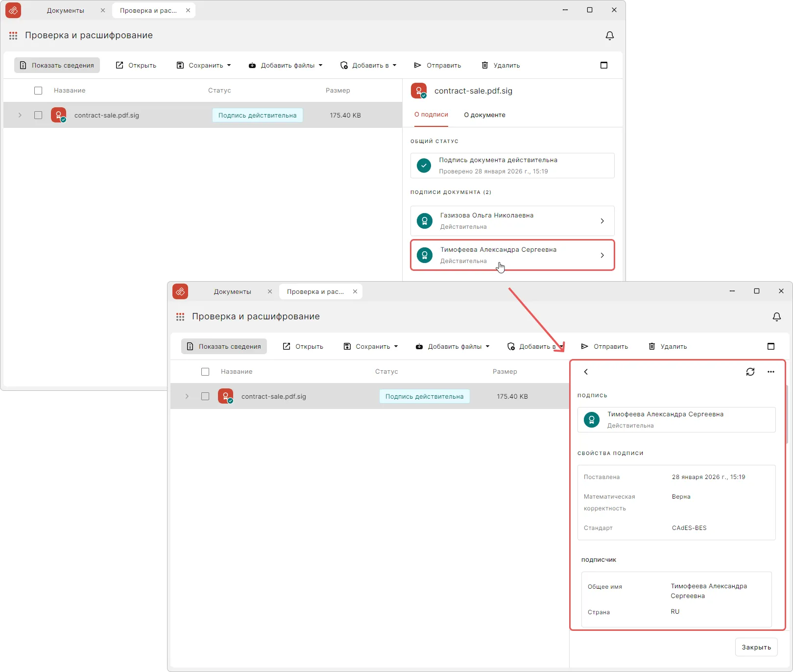Toggle the panel layout icon in upper window
The image size is (793, 672).
click(x=603, y=65)
